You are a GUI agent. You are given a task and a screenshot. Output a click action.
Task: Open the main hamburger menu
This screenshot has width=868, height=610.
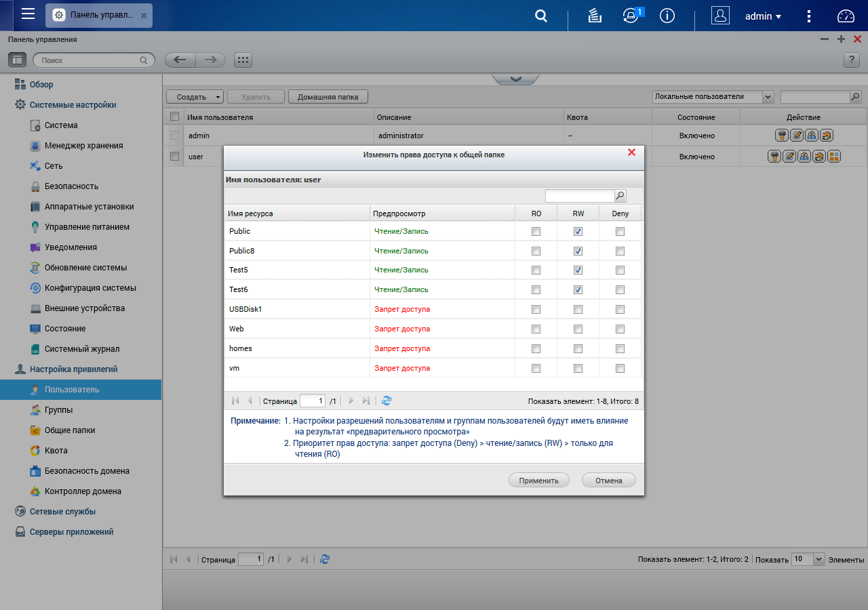click(x=28, y=15)
